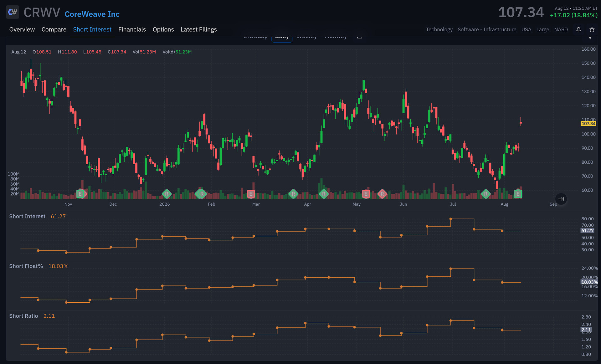Click the earnings marker in early November

coord(80,194)
